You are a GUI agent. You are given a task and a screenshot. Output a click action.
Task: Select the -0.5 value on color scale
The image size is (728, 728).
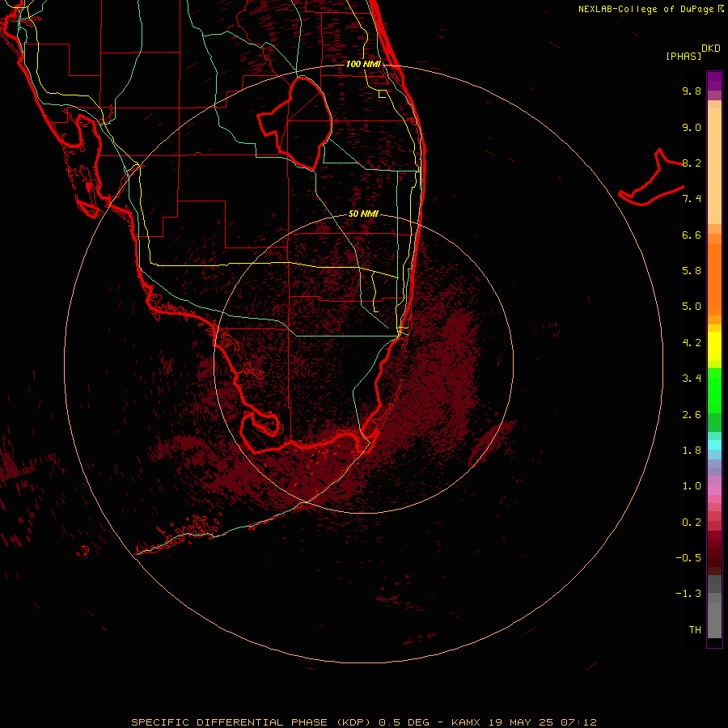click(688, 558)
